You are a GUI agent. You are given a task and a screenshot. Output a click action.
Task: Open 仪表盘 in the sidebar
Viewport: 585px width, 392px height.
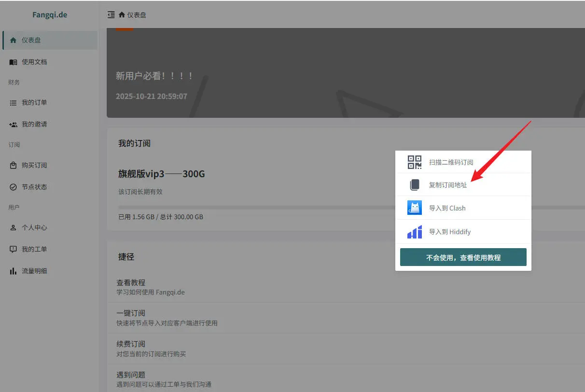(x=50, y=40)
